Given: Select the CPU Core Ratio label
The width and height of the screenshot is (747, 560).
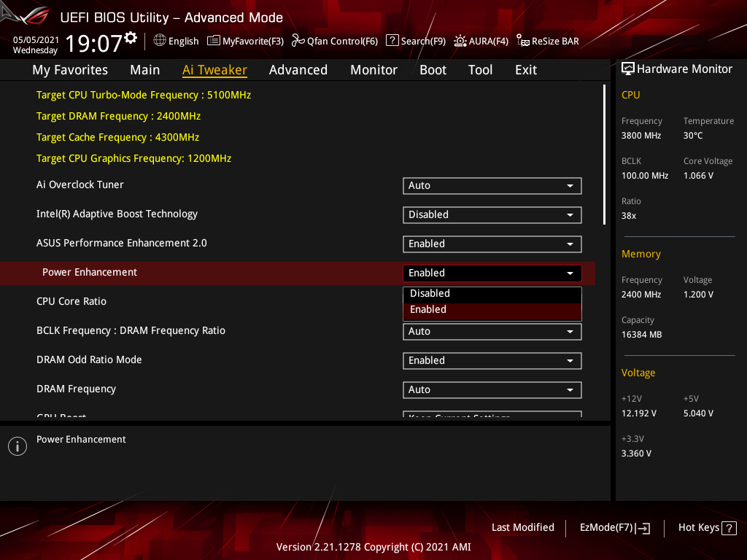Looking at the screenshot, I should coord(71,301).
